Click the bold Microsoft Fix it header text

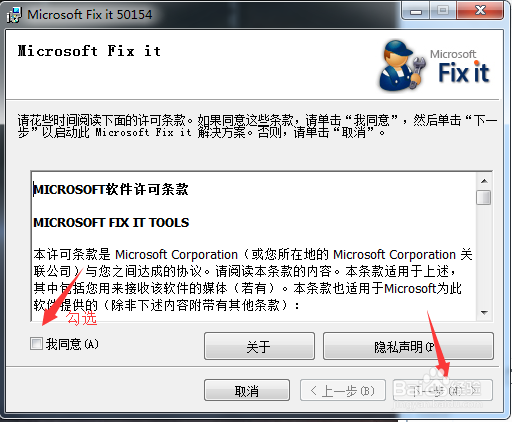(89, 51)
